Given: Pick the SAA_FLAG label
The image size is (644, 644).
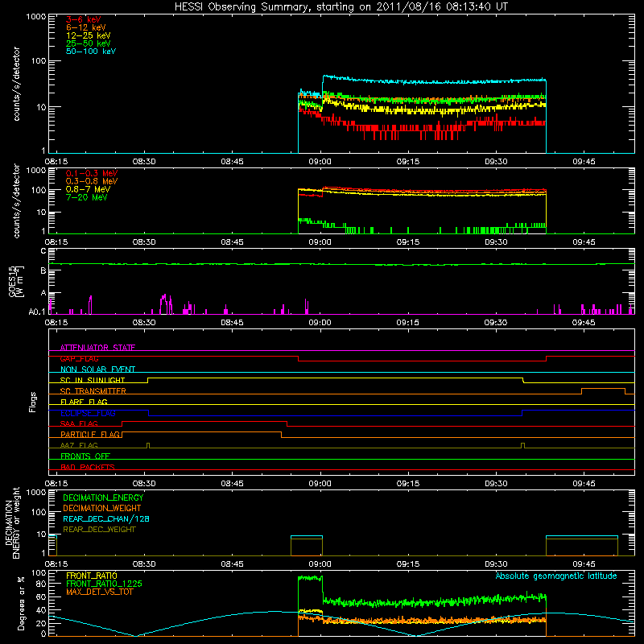Looking at the screenshot, I should coord(79,423).
